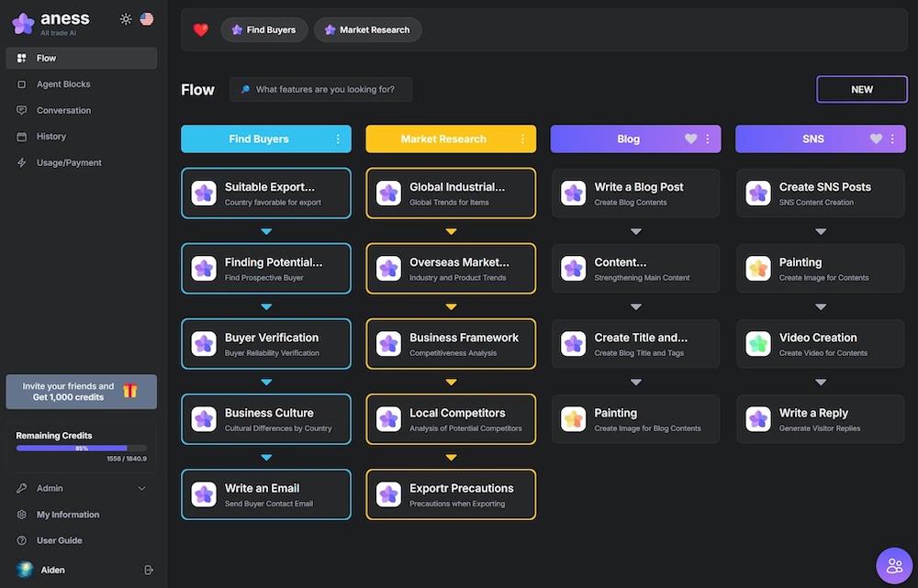
Task: Open Agent Blocks in the sidebar
Action: tap(63, 84)
